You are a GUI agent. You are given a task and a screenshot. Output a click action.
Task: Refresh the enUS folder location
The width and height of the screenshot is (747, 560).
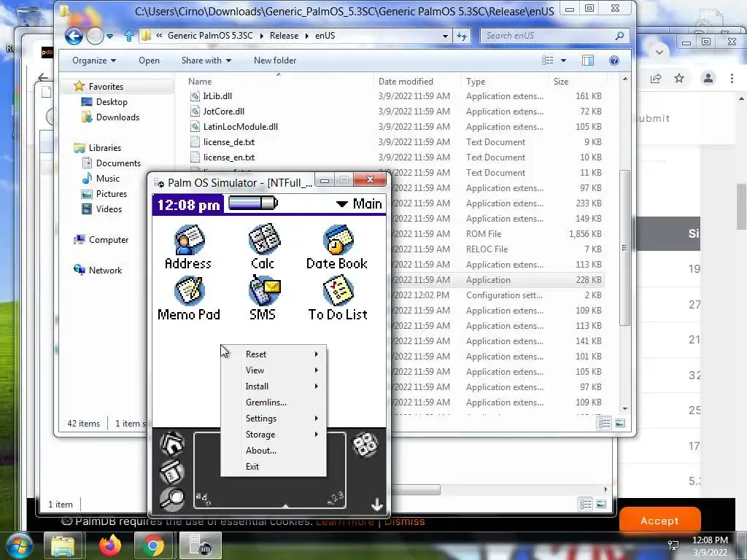[462, 36]
